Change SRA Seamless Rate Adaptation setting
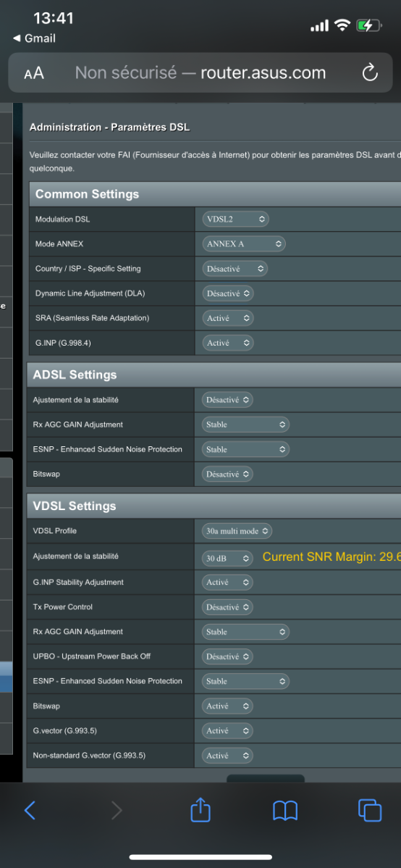This screenshot has height=868, width=401. [x=228, y=318]
